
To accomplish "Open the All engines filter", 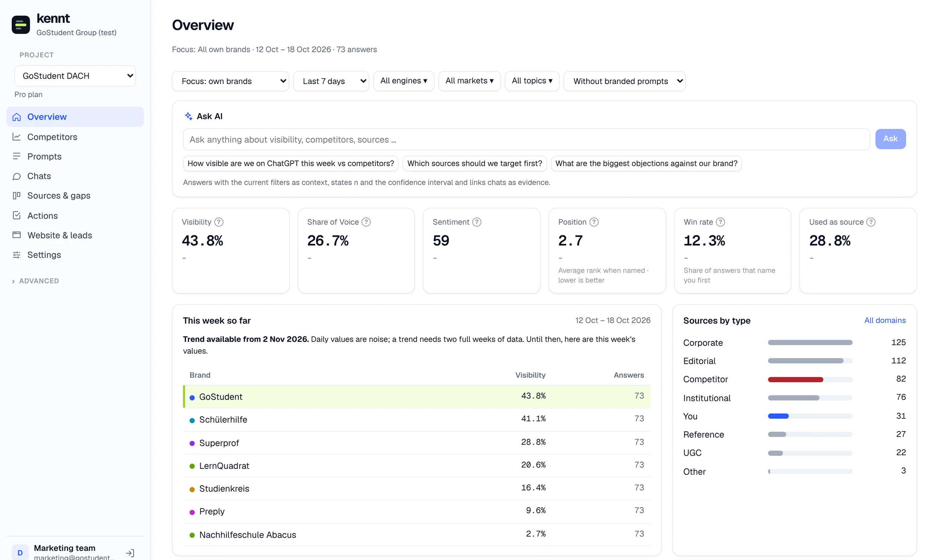I will coord(404,81).
